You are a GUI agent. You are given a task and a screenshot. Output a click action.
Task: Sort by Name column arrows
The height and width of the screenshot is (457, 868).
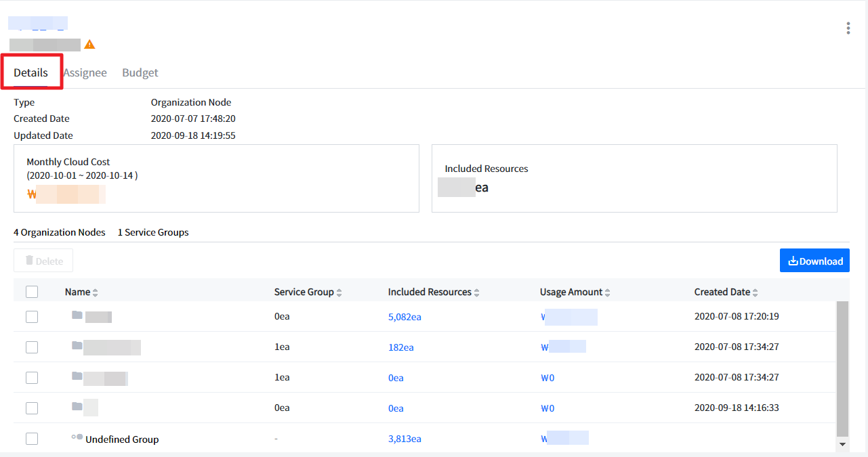point(96,292)
